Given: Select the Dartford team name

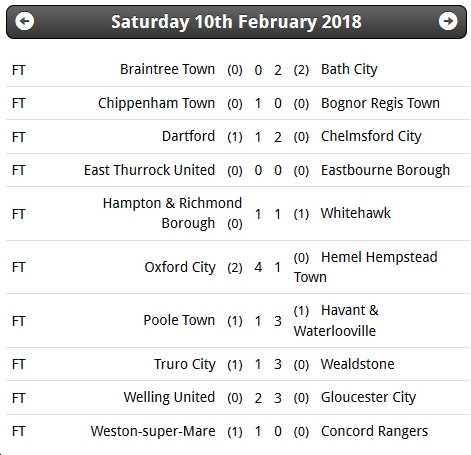Looking at the screenshot, I should [188, 136].
